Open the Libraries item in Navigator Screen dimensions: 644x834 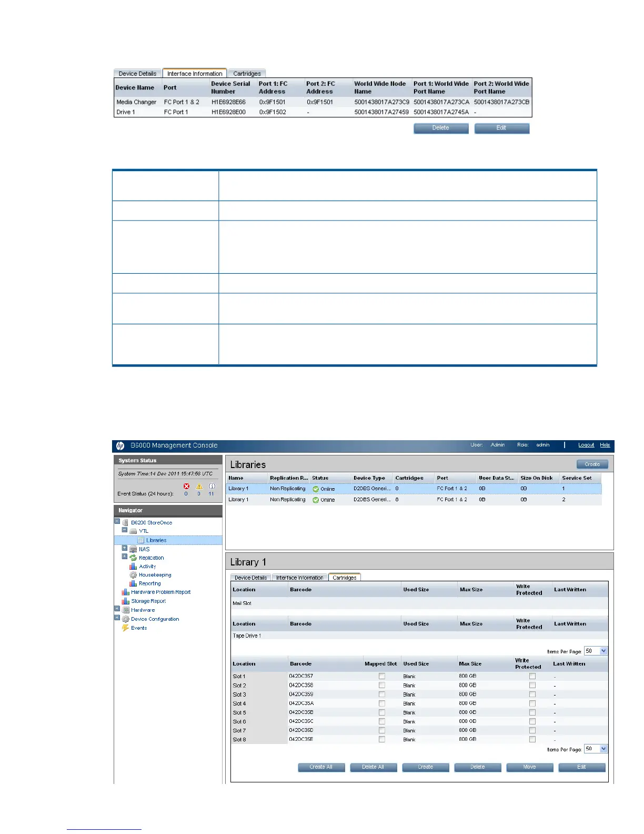(x=156, y=540)
